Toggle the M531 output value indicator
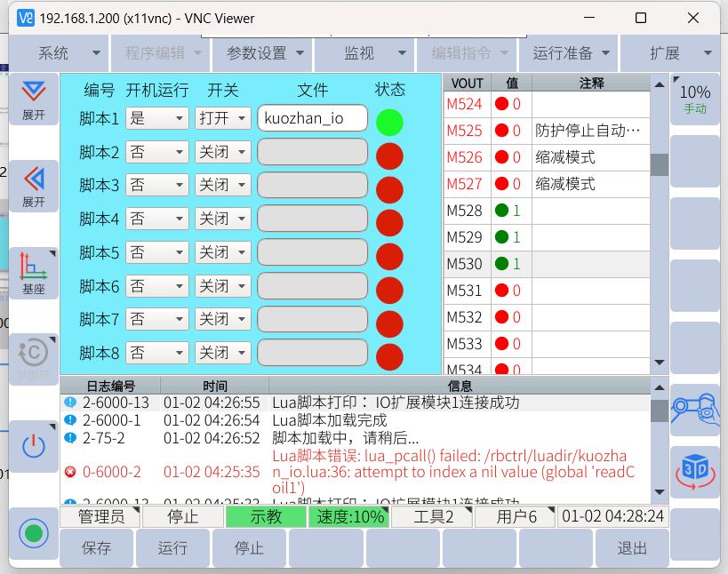Image resolution: width=728 pixels, height=574 pixels. coord(502,291)
